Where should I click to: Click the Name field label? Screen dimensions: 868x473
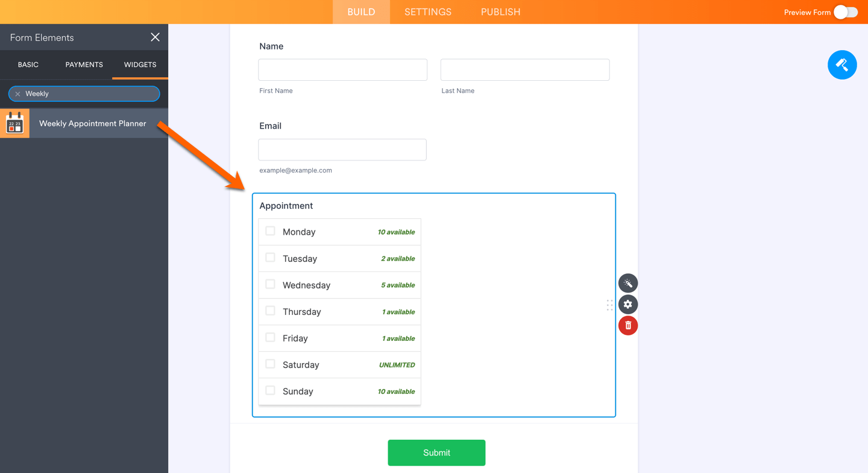pyautogui.click(x=271, y=46)
